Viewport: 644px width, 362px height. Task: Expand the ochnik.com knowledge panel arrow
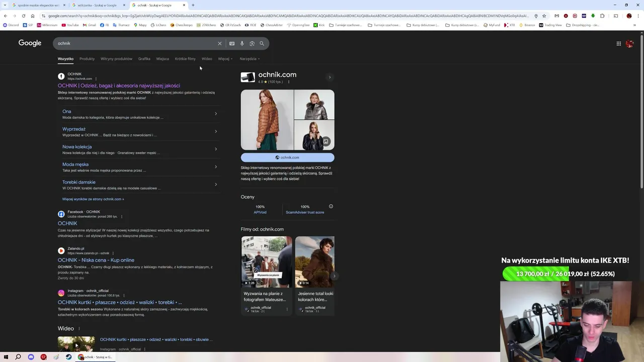pos(330,77)
